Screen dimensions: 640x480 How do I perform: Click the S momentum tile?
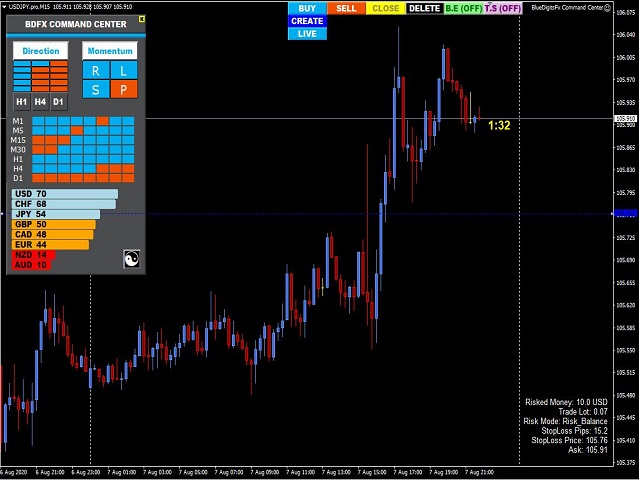tap(96, 89)
